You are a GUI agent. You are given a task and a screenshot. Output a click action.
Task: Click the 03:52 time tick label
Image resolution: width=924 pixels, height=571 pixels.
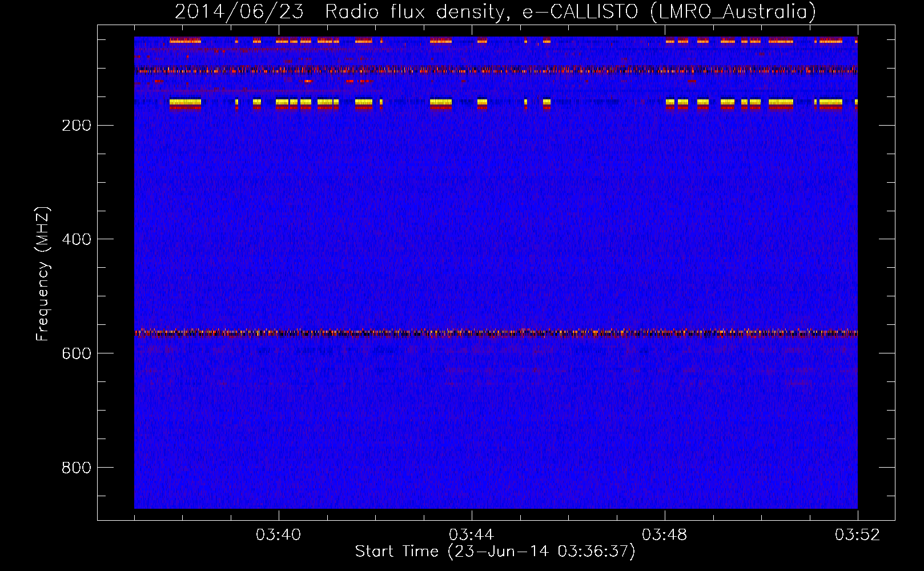coord(858,535)
